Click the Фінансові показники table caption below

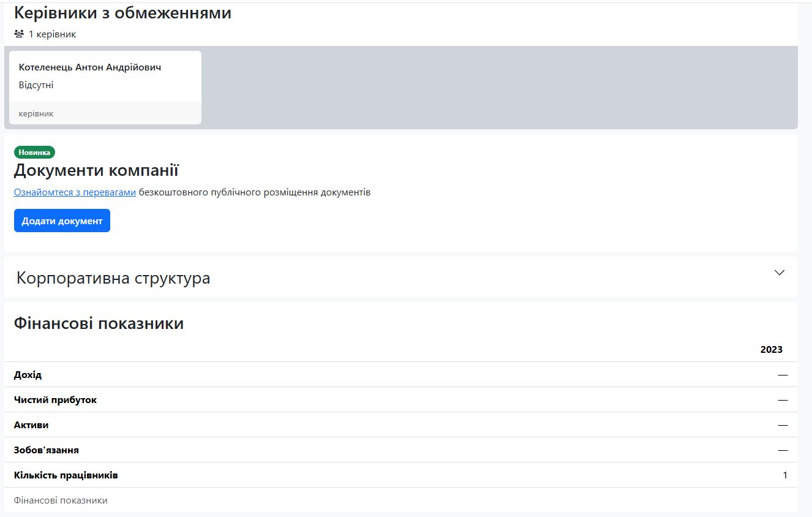coord(61,500)
